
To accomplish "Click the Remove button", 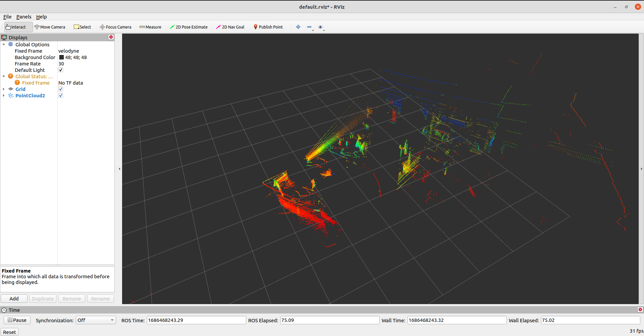I will point(72,299).
